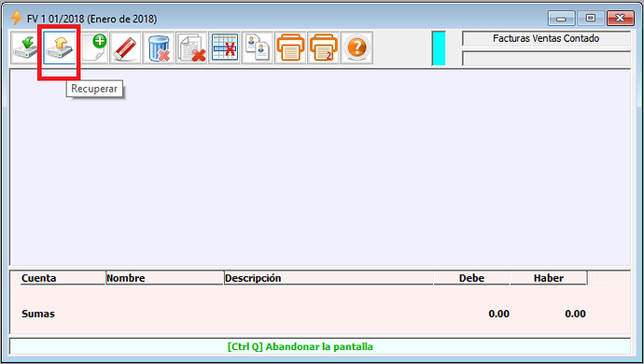This screenshot has width=644, height=364.
Task: Click the Haber column header
Action: [548, 278]
